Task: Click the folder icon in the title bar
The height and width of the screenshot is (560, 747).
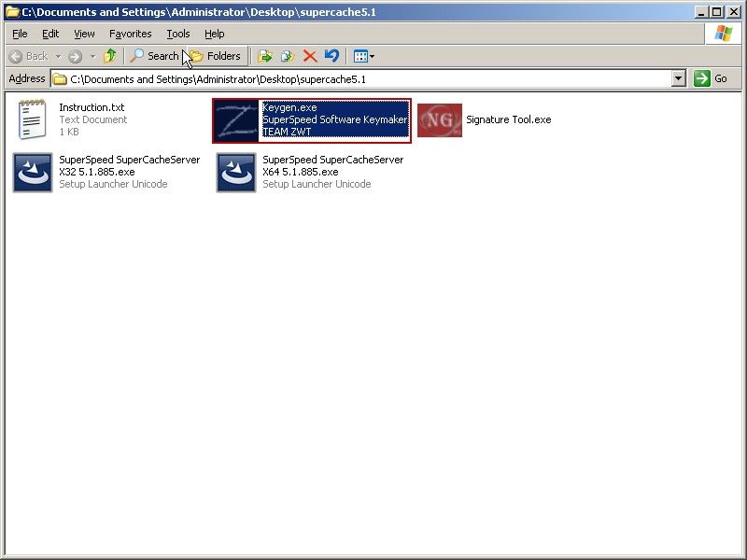Action: [x=12, y=12]
